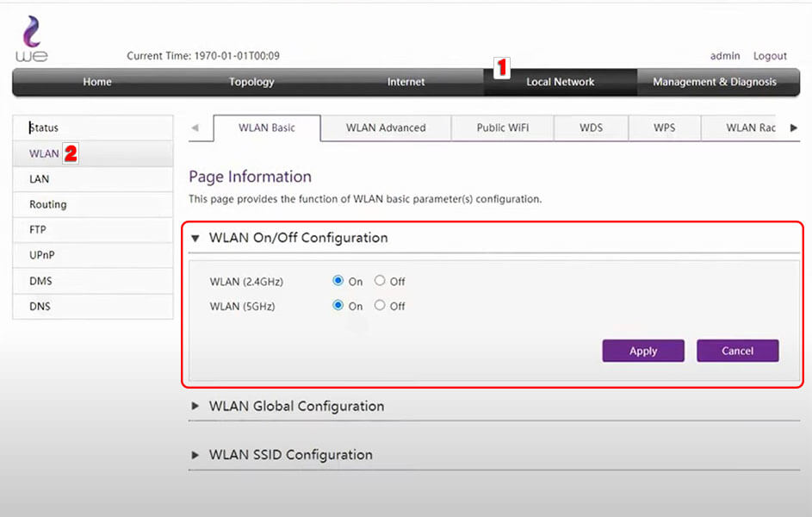Open the DNS settings page
This screenshot has height=517, width=812.
(x=39, y=306)
